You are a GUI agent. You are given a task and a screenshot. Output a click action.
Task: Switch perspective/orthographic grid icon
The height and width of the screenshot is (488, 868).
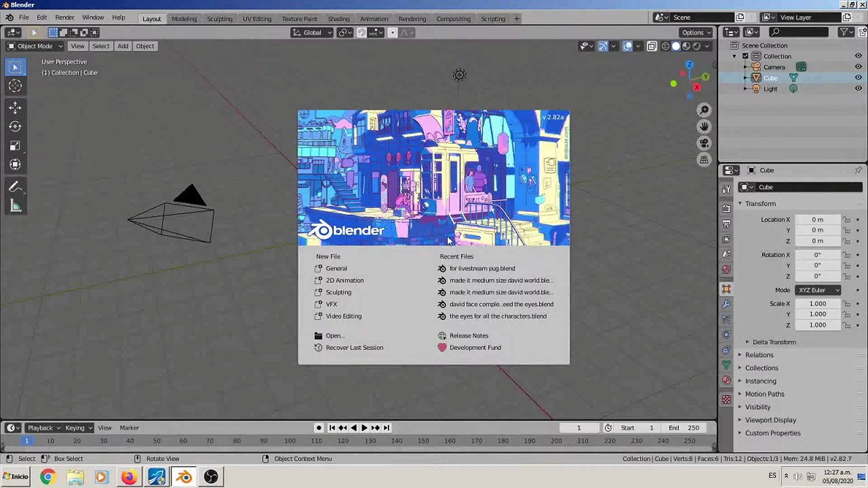click(x=704, y=159)
